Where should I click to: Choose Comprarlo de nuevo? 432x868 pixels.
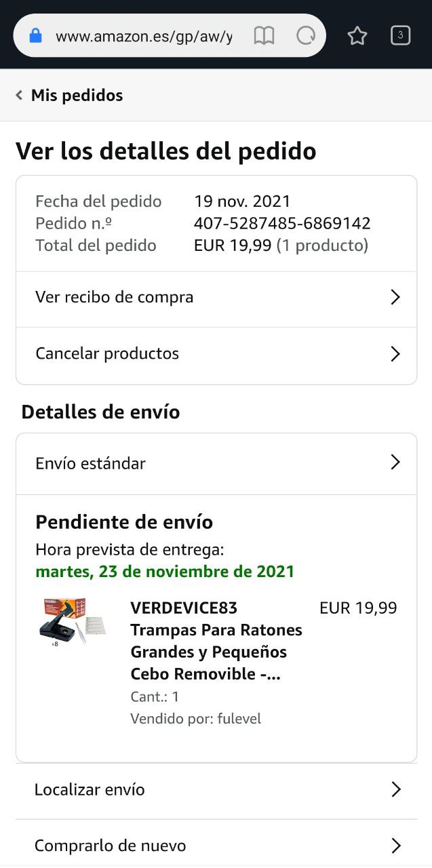(x=111, y=846)
